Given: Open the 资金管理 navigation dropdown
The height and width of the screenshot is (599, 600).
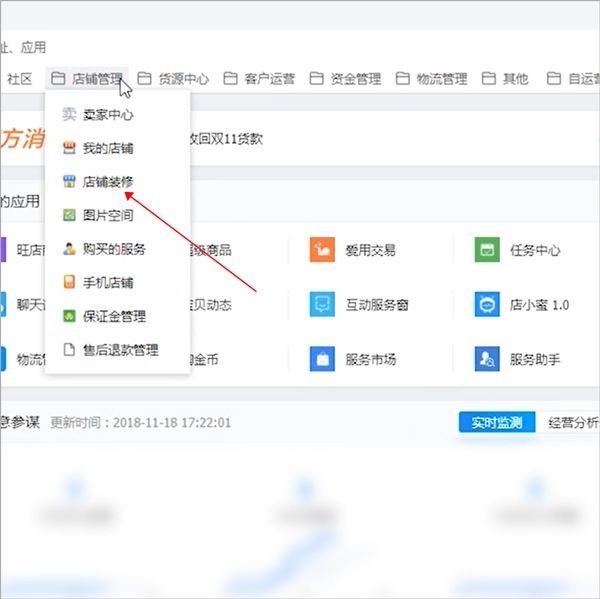Looking at the screenshot, I should click(x=345, y=78).
